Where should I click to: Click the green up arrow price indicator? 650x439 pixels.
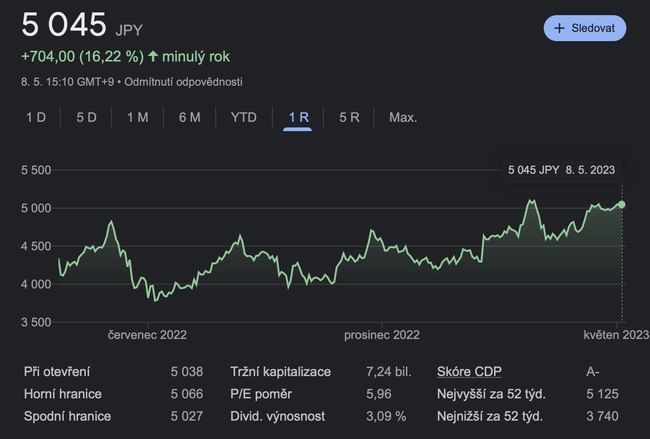pyautogui.click(x=153, y=56)
